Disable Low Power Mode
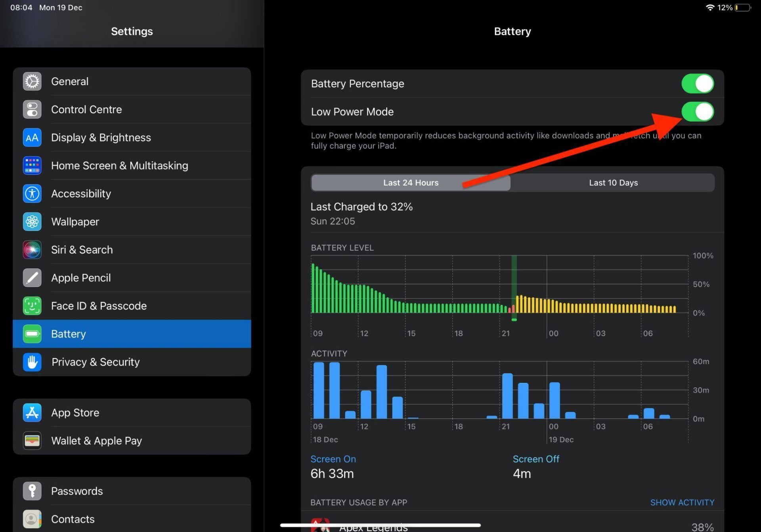 pyautogui.click(x=697, y=111)
